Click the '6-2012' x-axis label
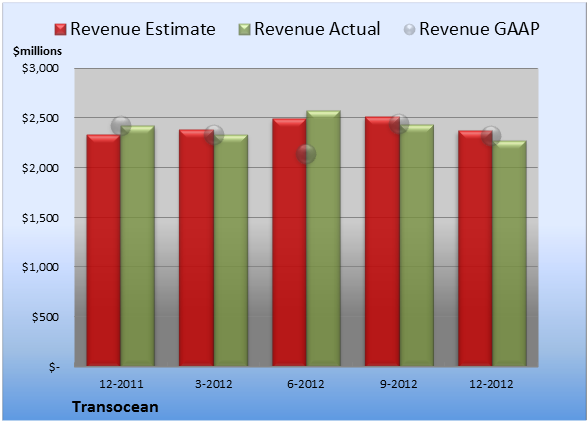The height and width of the screenshot is (422, 588). pyautogui.click(x=306, y=384)
